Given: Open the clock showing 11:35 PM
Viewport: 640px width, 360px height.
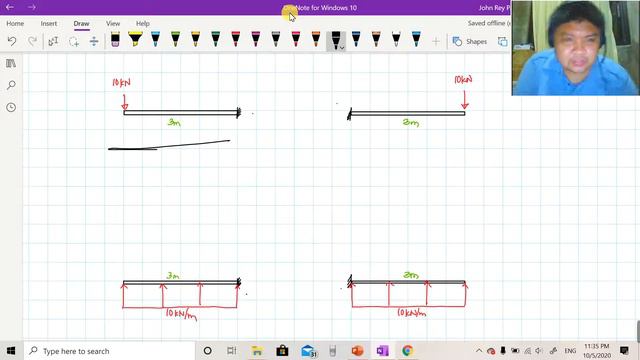Looking at the screenshot, I should tap(597, 351).
